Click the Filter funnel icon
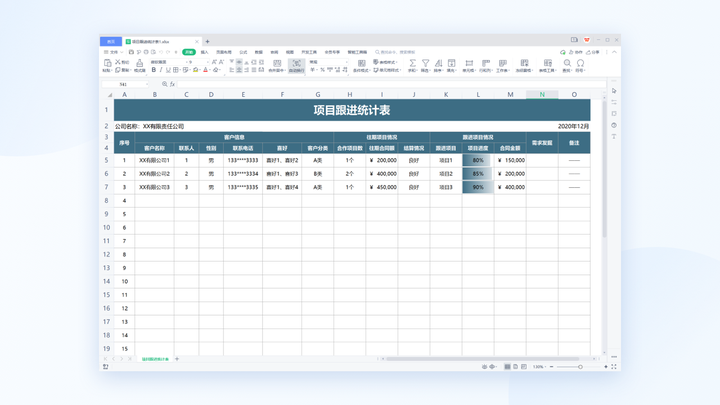Viewport: 720px width, 405px height. [426, 63]
